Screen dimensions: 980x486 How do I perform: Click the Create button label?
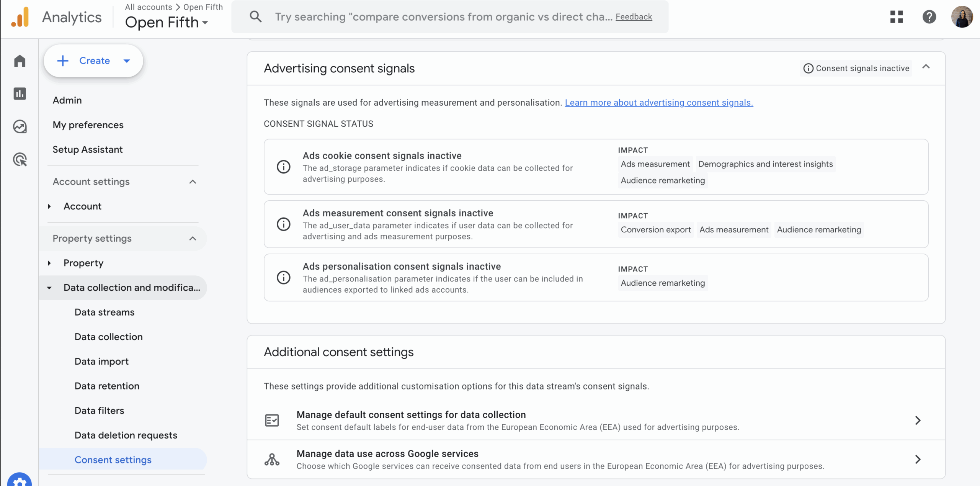[95, 61]
